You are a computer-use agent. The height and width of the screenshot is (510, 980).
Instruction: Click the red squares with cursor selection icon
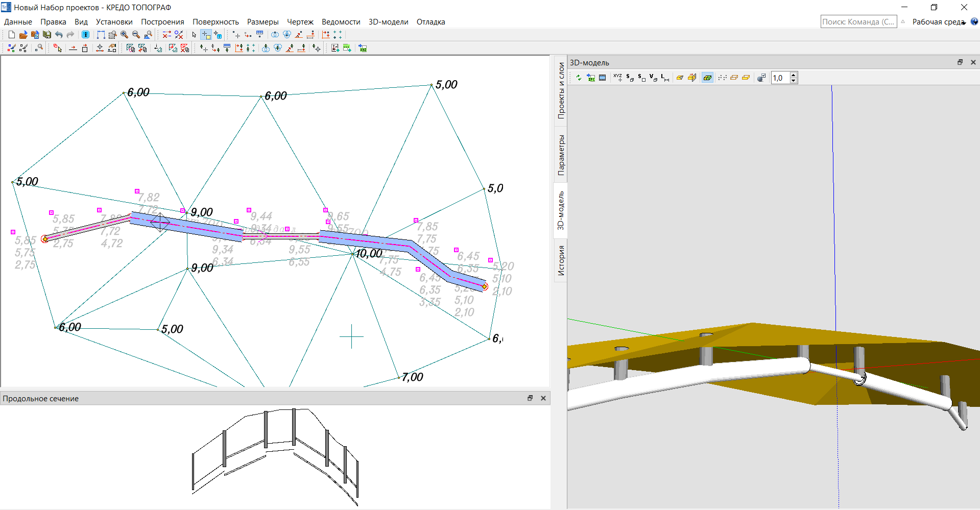pyautogui.click(x=58, y=48)
